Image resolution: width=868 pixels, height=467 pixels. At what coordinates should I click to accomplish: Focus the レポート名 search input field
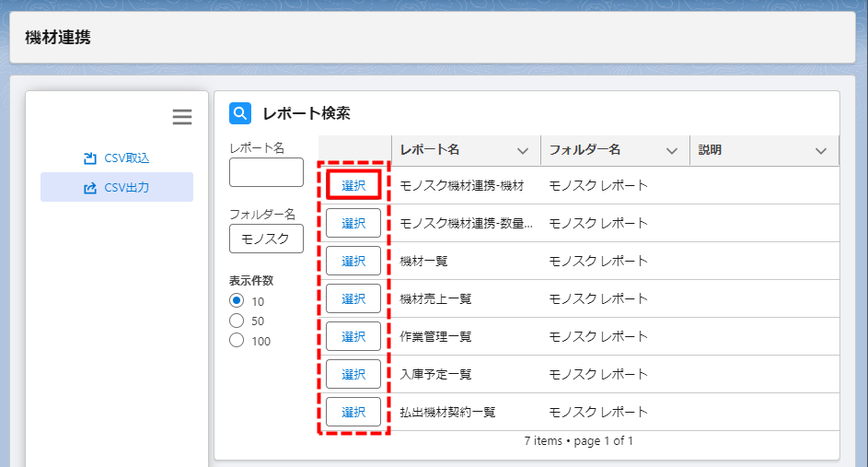266,172
